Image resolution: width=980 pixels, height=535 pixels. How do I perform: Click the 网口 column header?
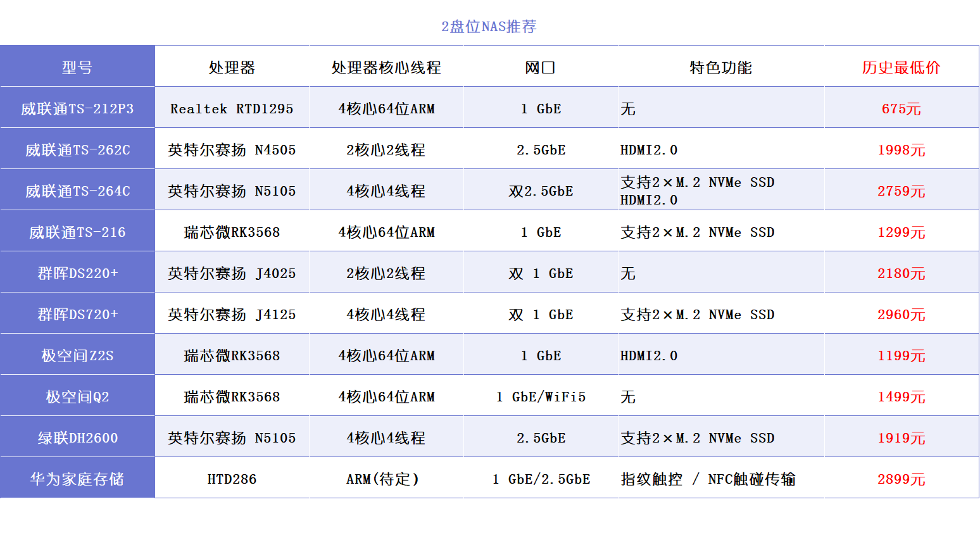(x=540, y=66)
